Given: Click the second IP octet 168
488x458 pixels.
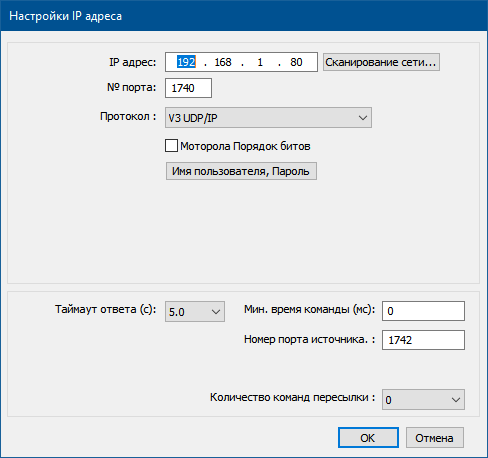Looking at the screenshot, I should (x=223, y=62).
